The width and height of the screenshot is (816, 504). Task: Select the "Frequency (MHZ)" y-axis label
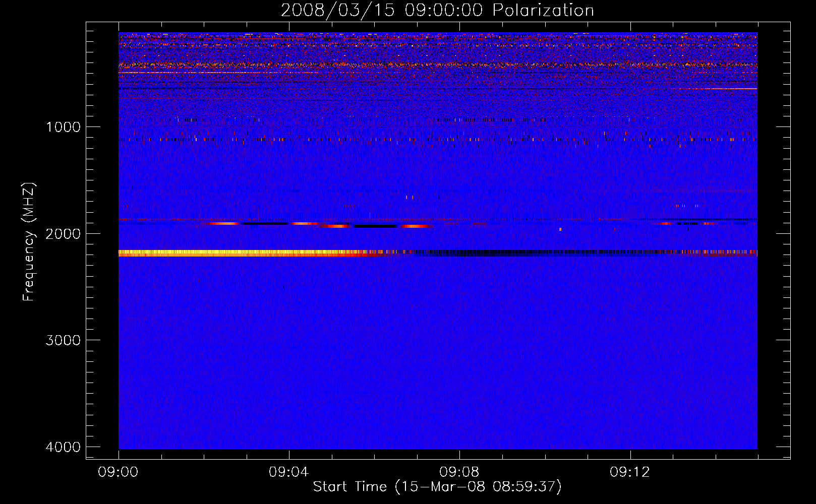click(x=29, y=242)
